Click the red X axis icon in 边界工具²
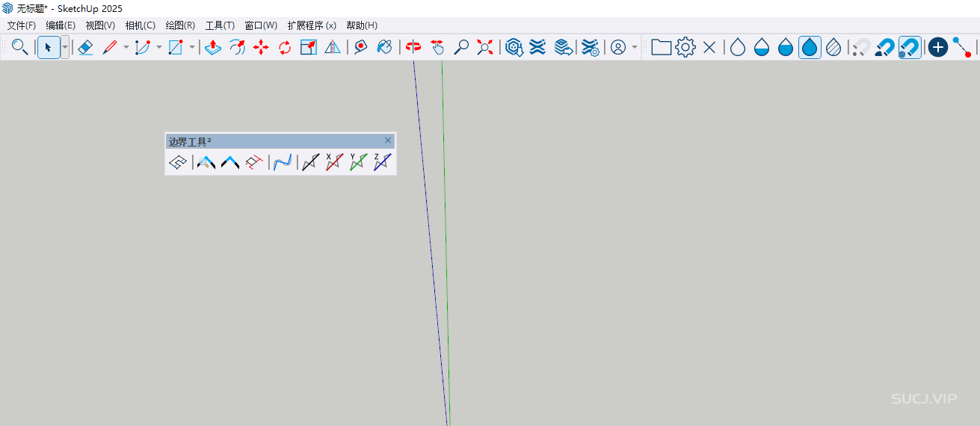The image size is (980, 426). click(335, 162)
